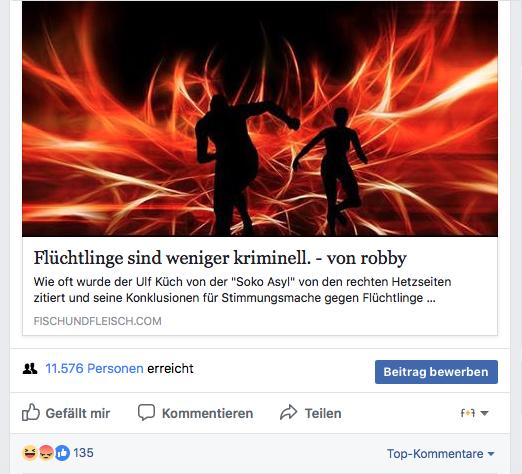The image size is (522, 474).
Task: Click the page profile selector icon
Action: click(467, 413)
